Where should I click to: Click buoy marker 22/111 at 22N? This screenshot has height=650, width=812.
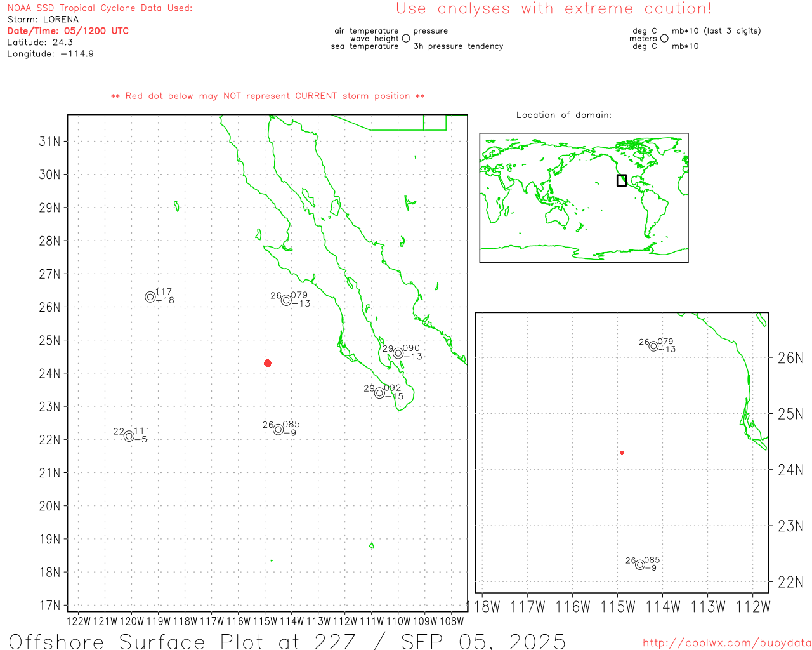(x=129, y=436)
